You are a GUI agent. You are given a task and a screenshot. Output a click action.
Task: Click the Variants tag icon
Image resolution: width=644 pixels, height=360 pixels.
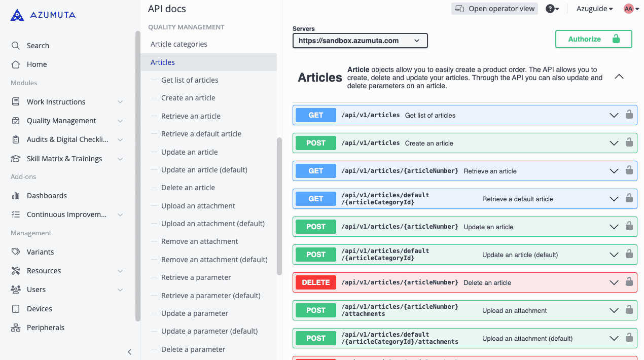click(16, 252)
